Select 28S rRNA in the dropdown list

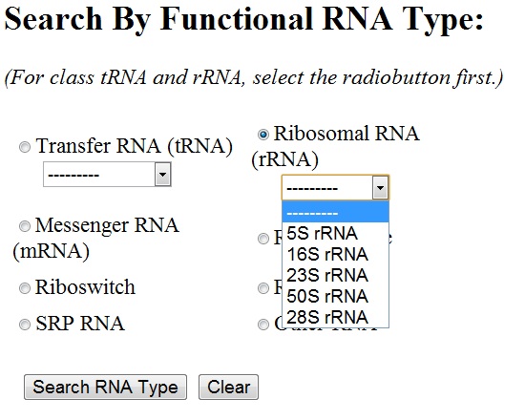coord(335,317)
